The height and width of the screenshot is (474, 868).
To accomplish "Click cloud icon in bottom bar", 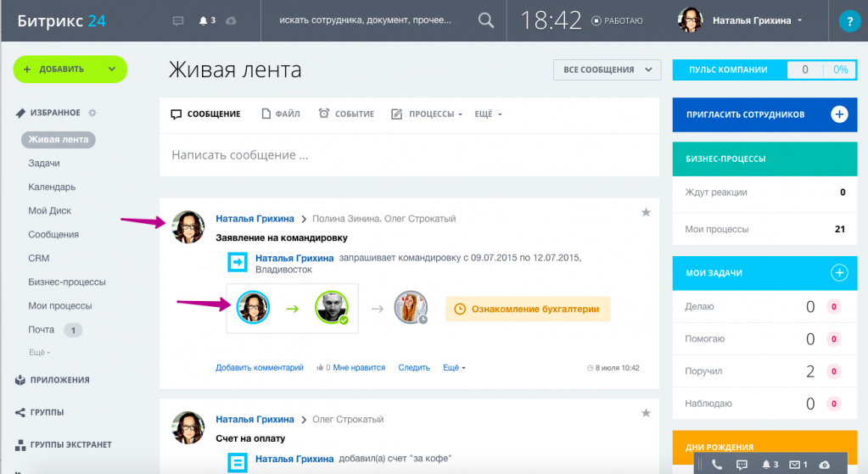I will [824, 465].
